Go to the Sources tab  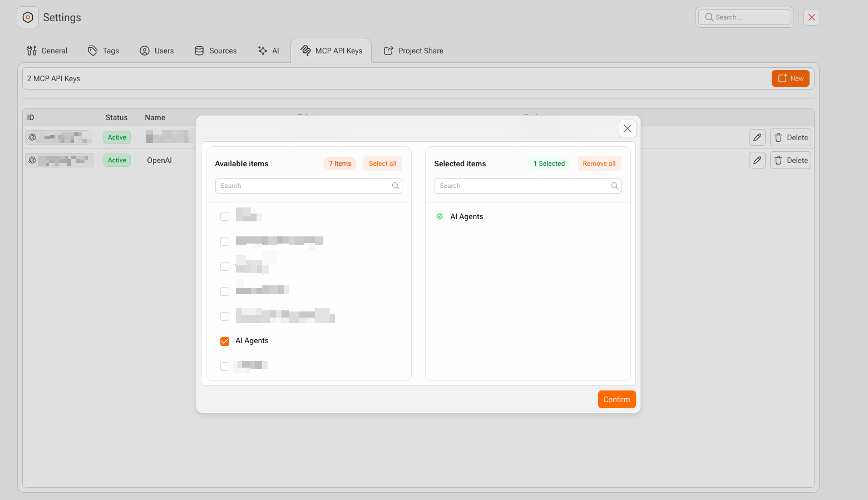click(215, 51)
